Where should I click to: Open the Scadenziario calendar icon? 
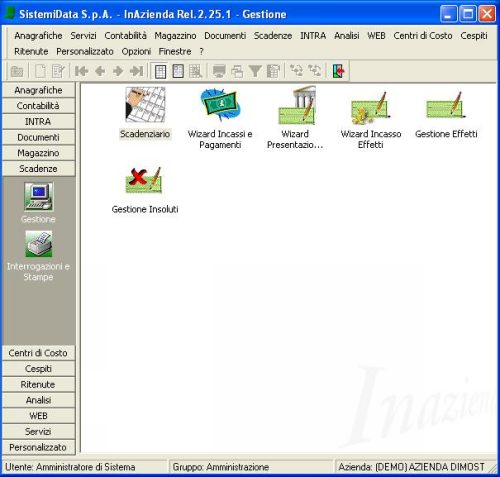click(x=145, y=105)
